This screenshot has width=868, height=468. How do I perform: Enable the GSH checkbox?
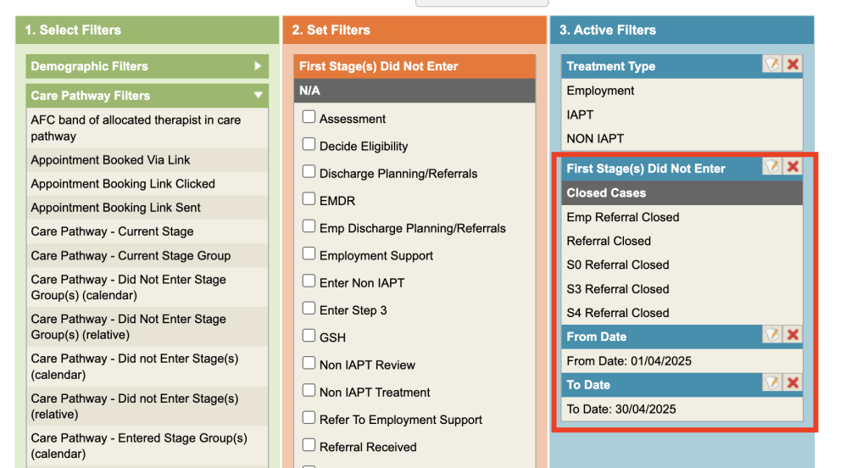pos(309,337)
